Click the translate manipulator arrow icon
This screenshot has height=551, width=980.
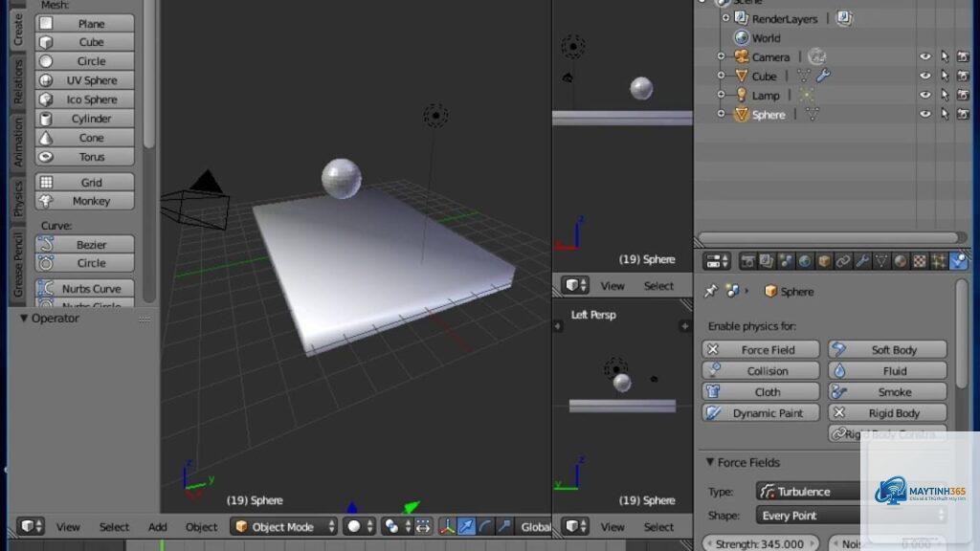466,527
